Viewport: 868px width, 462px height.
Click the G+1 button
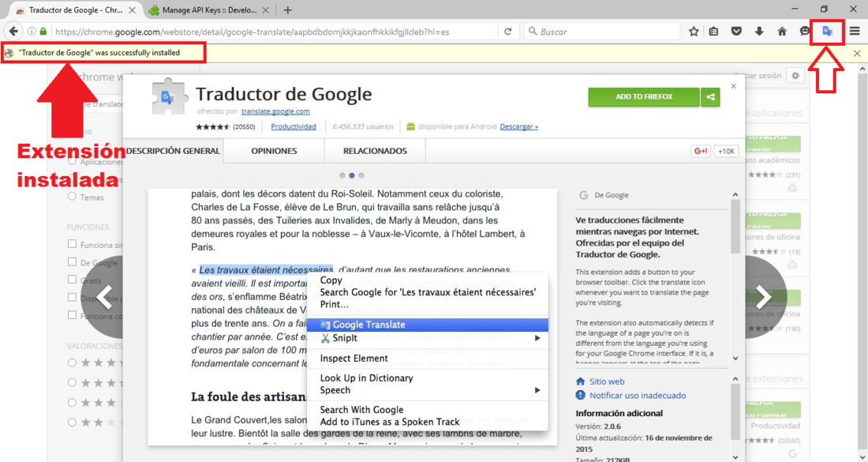(701, 151)
